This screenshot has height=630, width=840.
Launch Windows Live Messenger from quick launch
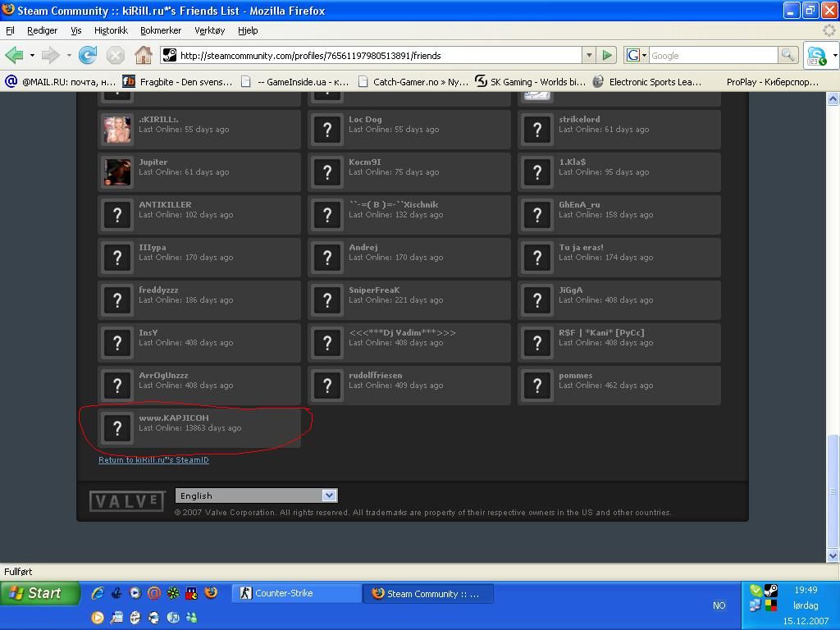191,618
